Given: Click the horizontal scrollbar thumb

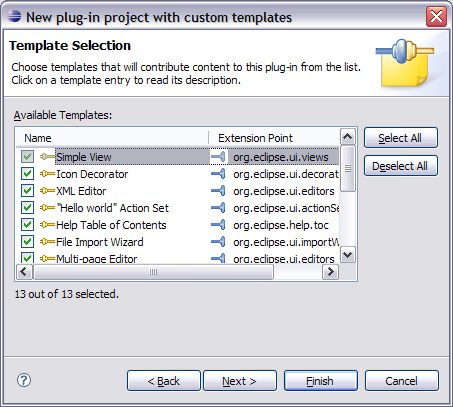Looking at the screenshot, I should tap(153, 272).
